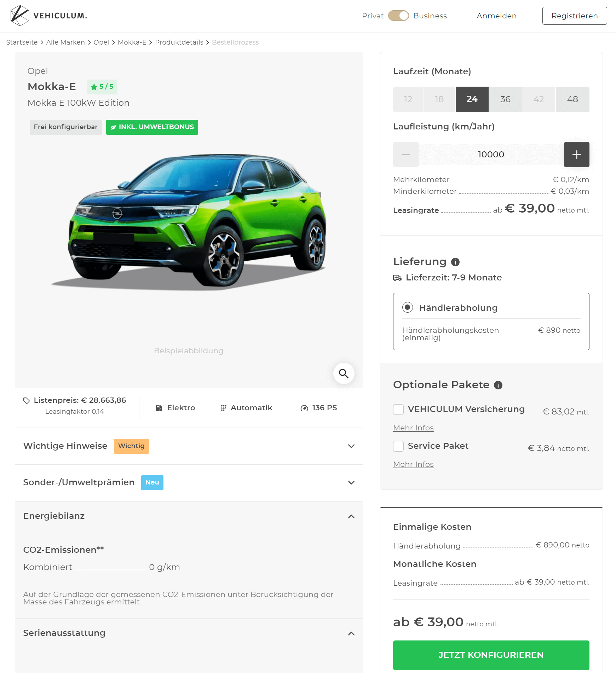This screenshot has width=616, height=673.
Task: Click the VEHICULUM logo icon
Action: tap(19, 16)
